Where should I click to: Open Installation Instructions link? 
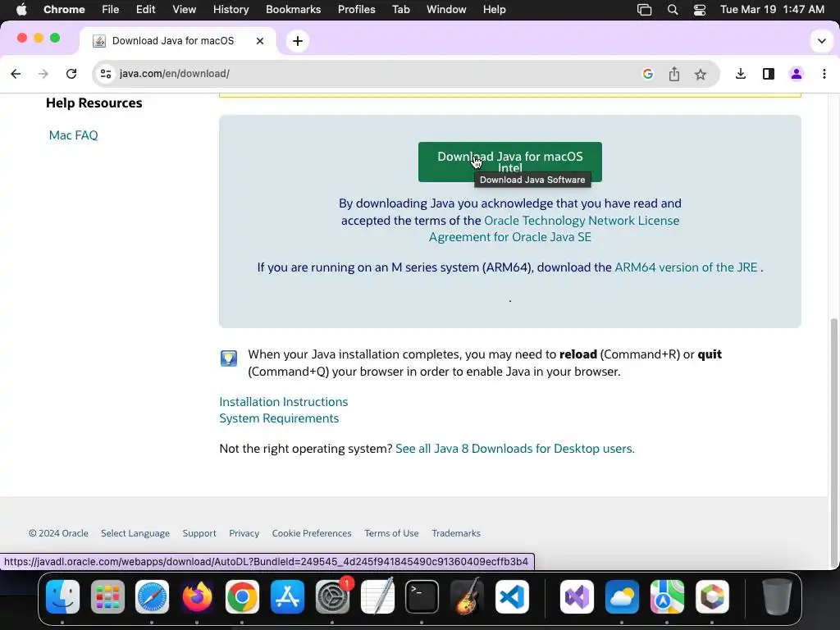(283, 402)
